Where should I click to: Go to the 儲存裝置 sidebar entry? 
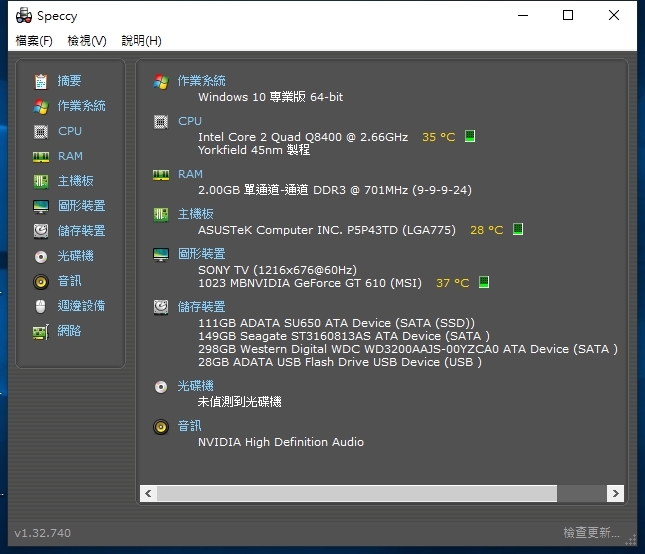(x=81, y=231)
